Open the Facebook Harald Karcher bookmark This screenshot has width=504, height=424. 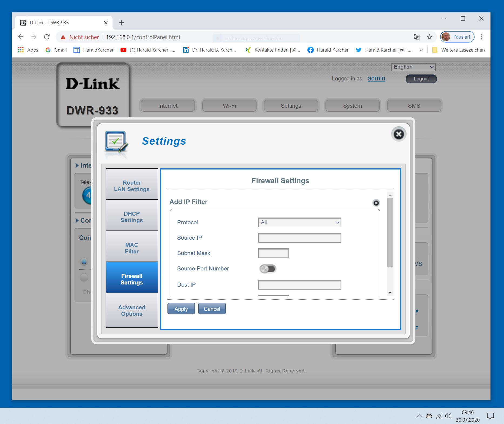[x=328, y=50]
